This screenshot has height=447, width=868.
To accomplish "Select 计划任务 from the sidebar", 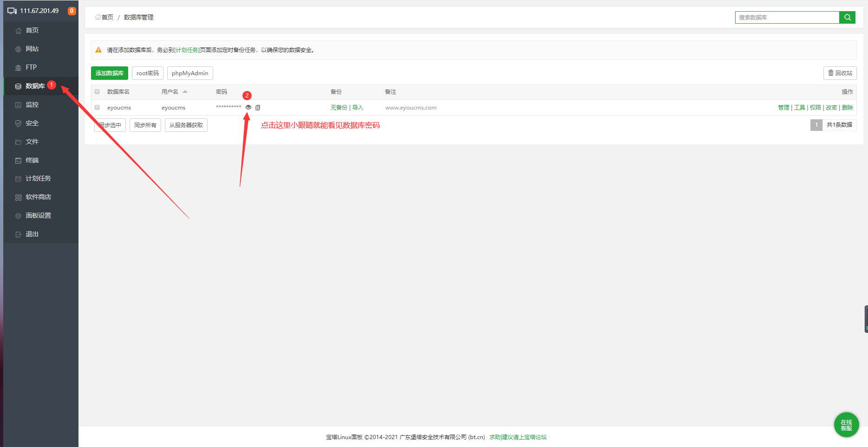I will [38, 178].
